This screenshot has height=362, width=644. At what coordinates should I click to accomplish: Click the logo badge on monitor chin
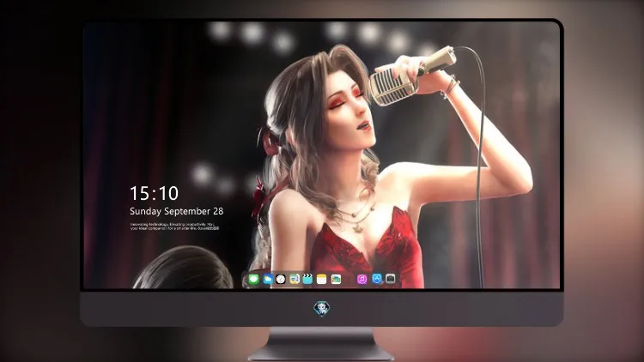tap(322, 309)
